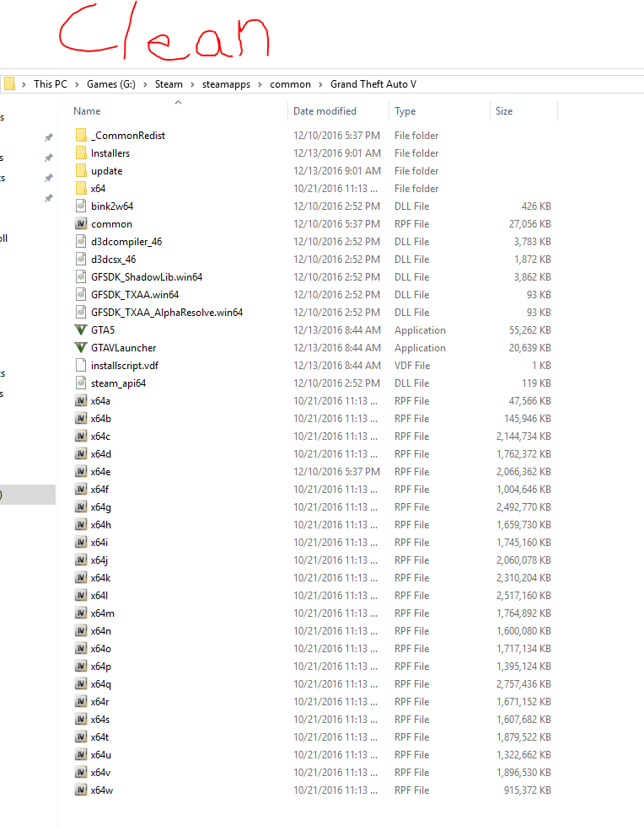Image resolution: width=644 pixels, height=830 pixels.
Task: Select the Installers folder icon
Action: [x=81, y=153]
